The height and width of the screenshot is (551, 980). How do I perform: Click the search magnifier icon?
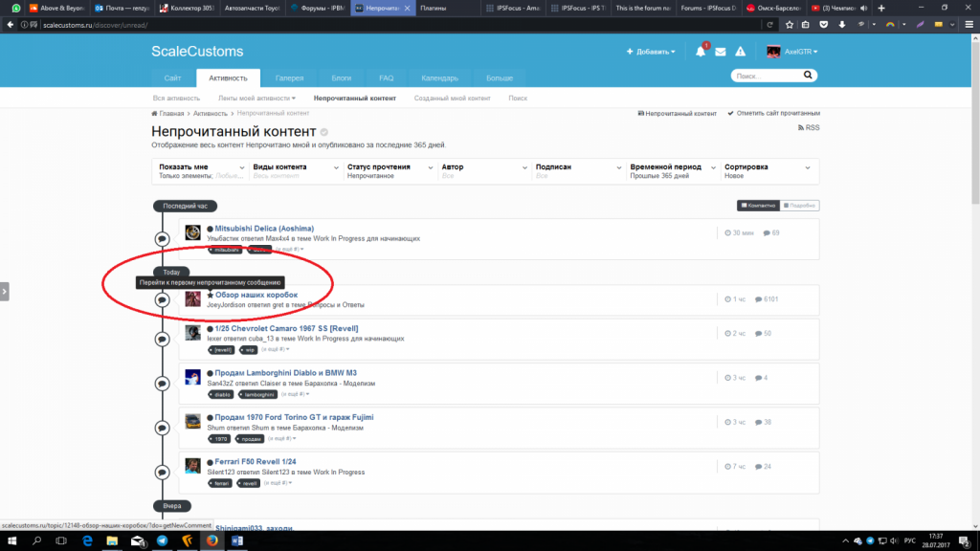(809, 76)
